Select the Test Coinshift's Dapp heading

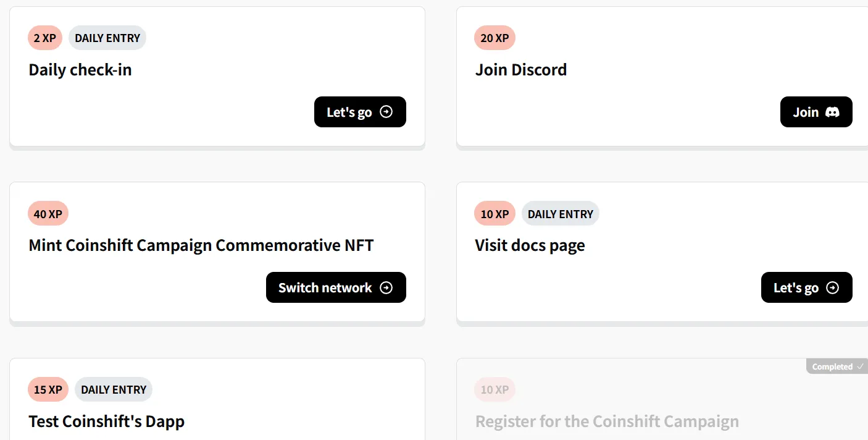pyautogui.click(x=106, y=421)
